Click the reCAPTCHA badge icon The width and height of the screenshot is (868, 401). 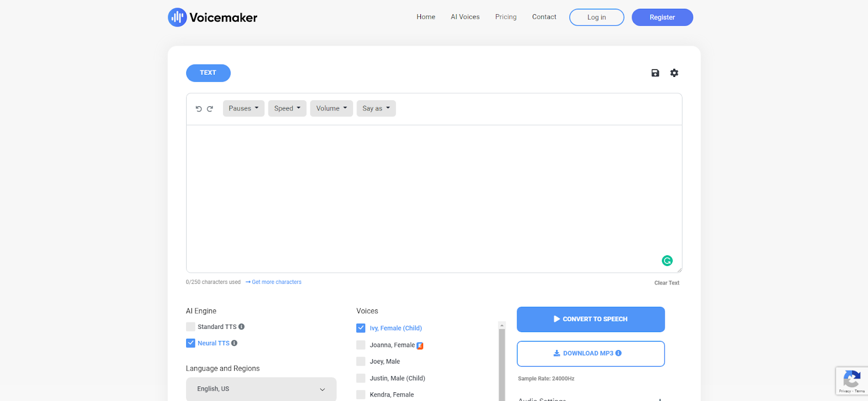tap(852, 378)
